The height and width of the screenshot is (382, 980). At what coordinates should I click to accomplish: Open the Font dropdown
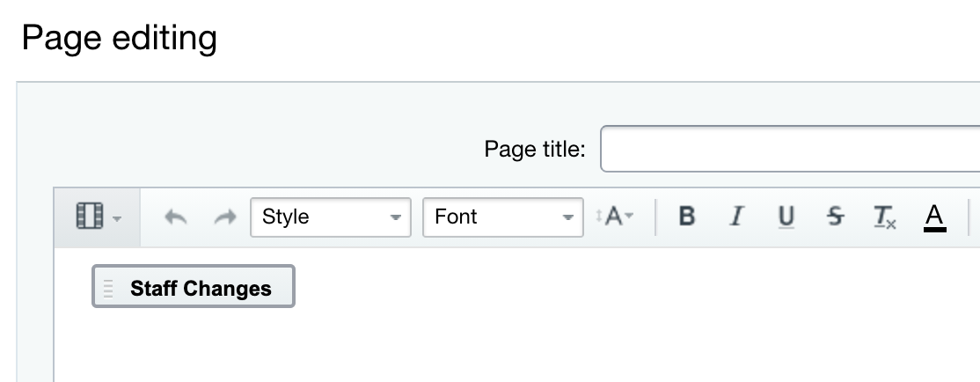click(x=503, y=217)
